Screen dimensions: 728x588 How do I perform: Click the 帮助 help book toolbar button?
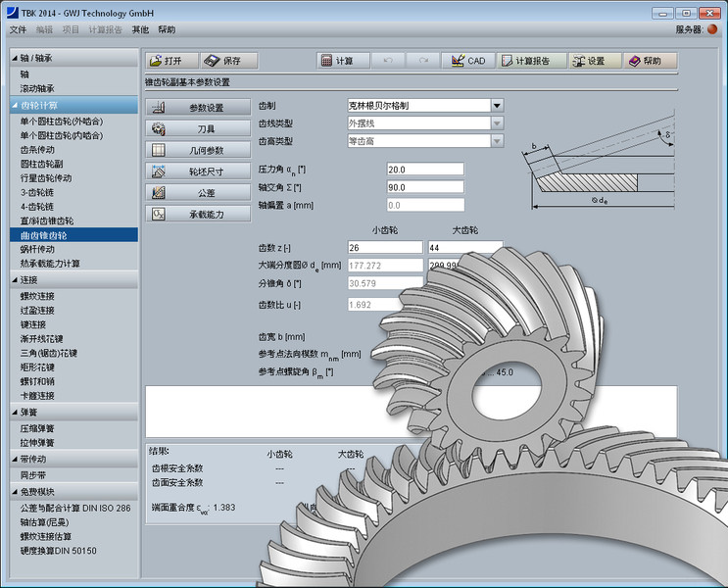(x=653, y=61)
